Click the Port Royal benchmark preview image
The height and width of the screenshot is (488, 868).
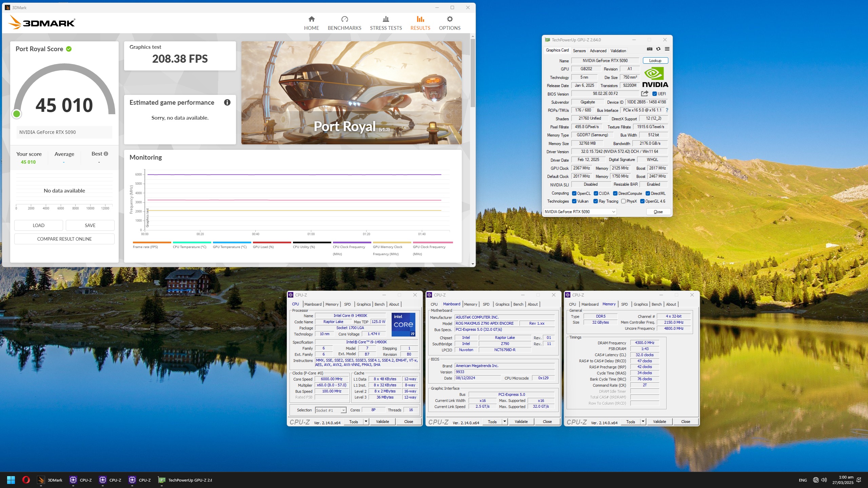(352, 93)
